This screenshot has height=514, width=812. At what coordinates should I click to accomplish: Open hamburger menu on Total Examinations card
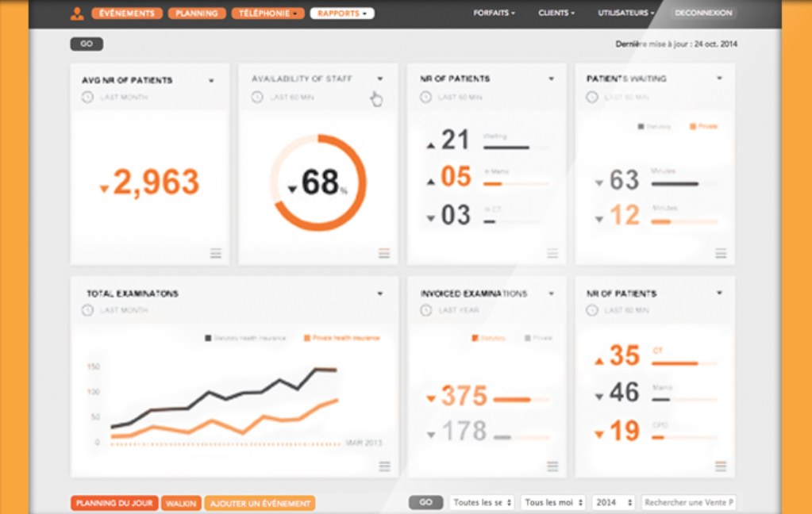coord(384,466)
